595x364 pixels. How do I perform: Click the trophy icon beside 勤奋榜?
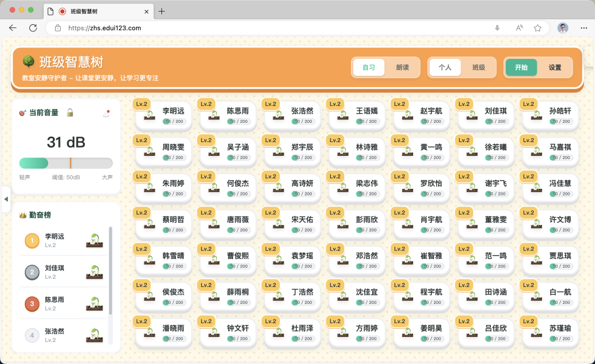(x=22, y=215)
